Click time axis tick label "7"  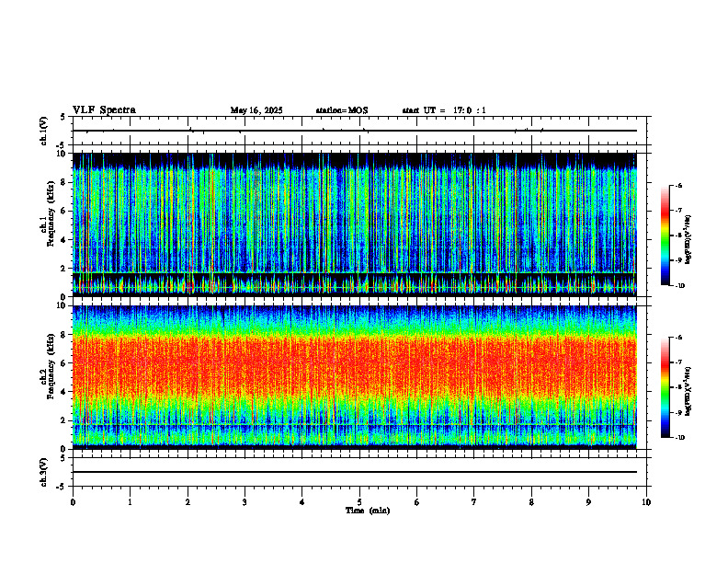[474, 502]
